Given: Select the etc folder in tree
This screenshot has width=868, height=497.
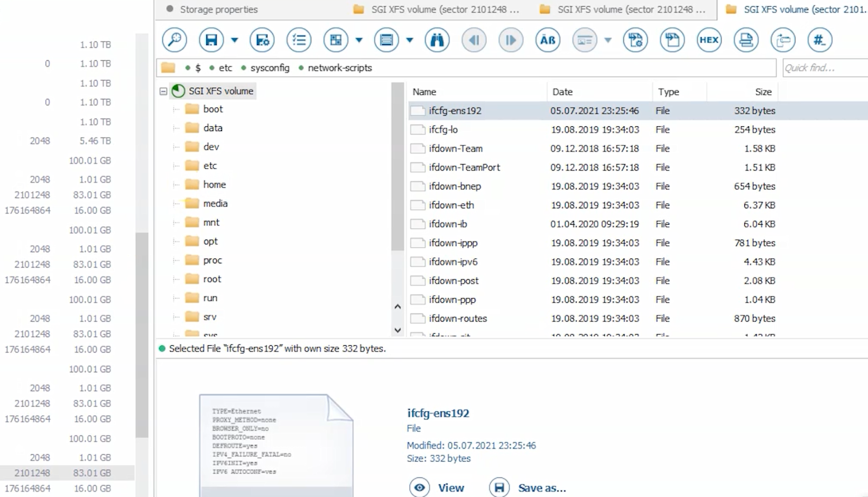Looking at the screenshot, I should [x=210, y=166].
